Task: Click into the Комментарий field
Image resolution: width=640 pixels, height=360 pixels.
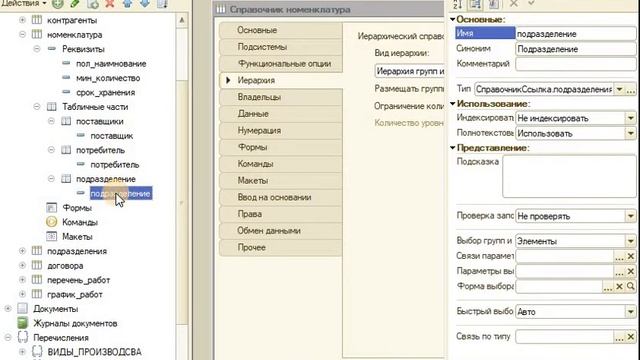Action: 576,64
